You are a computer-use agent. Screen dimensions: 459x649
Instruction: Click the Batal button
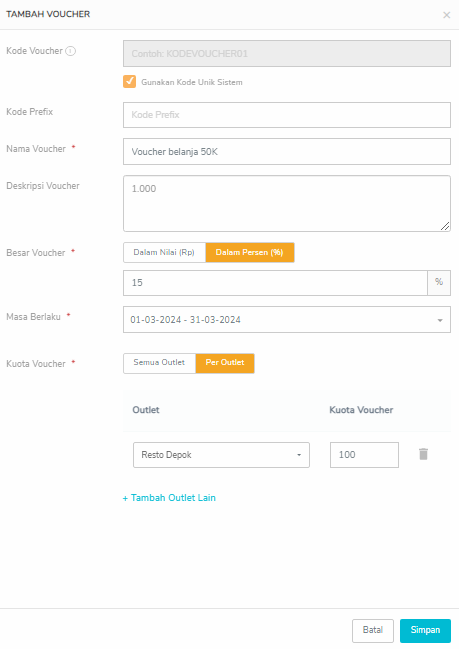coord(372,630)
